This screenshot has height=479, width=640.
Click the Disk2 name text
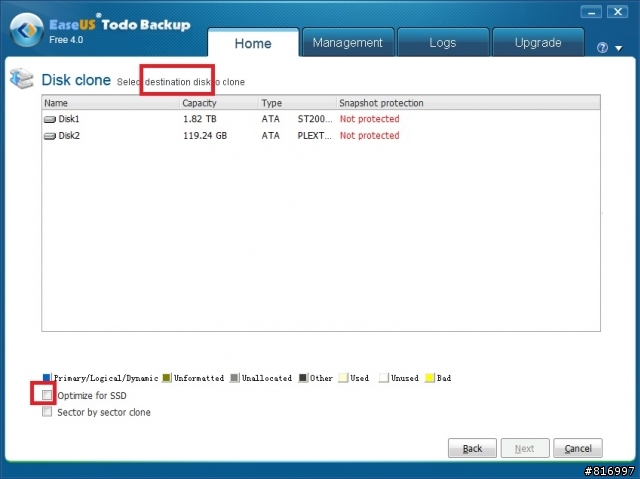point(69,135)
